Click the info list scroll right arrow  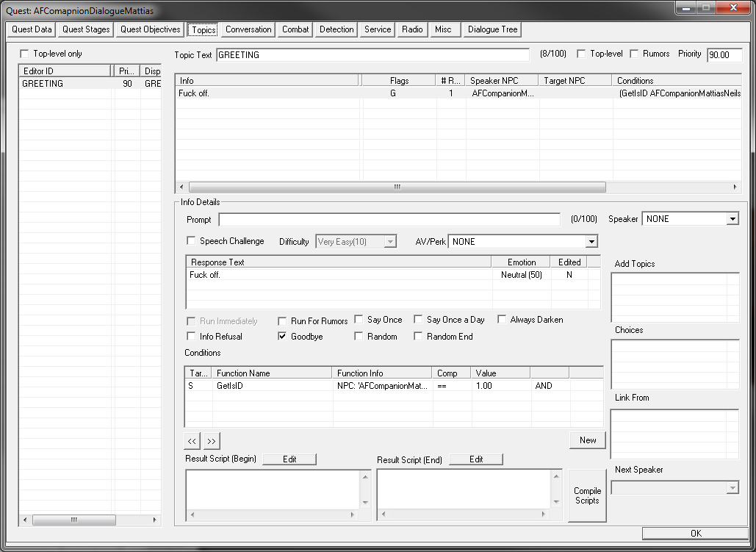click(x=735, y=187)
